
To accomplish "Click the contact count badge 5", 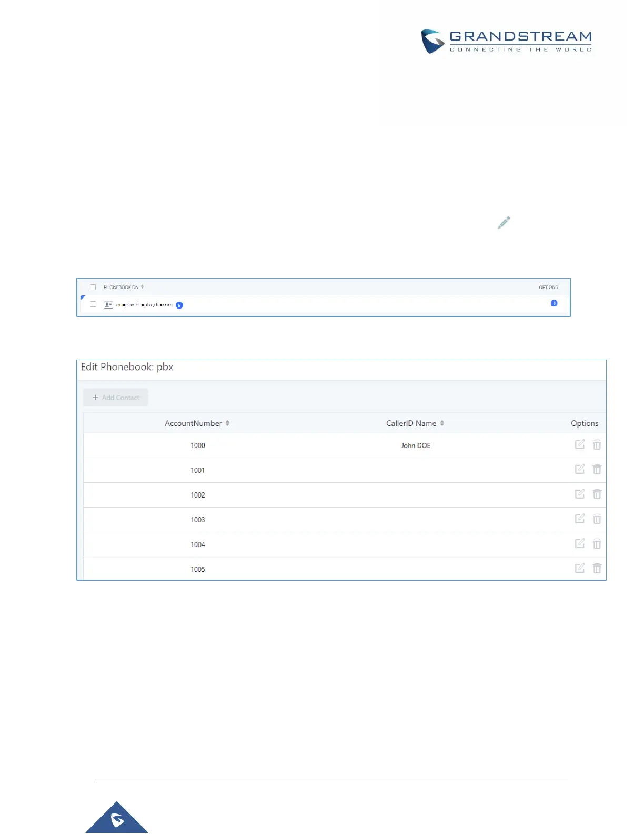I will [179, 305].
